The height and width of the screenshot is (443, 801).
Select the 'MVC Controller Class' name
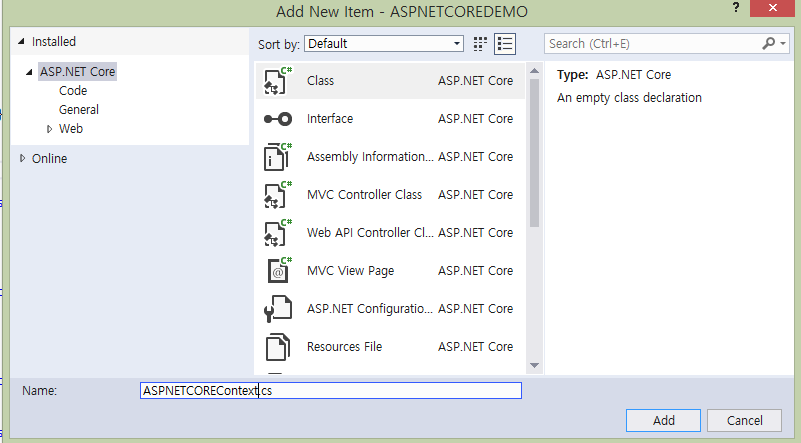coord(364,195)
